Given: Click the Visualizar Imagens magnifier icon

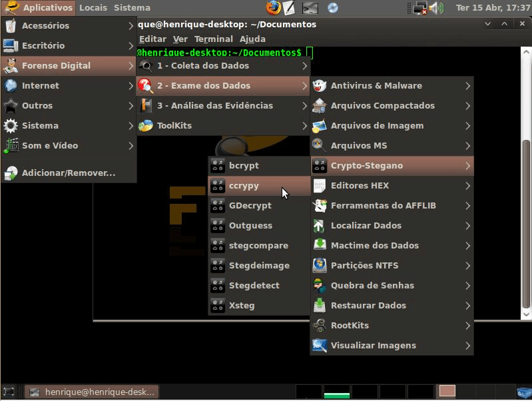Looking at the screenshot, I should tap(320, 346).
